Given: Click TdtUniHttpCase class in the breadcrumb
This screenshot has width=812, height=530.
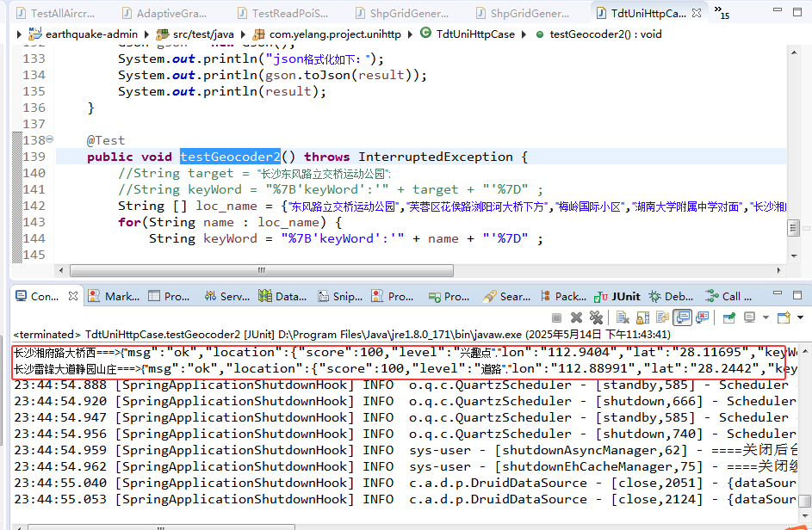Looking at the screenshot, I should pos(475,34).
